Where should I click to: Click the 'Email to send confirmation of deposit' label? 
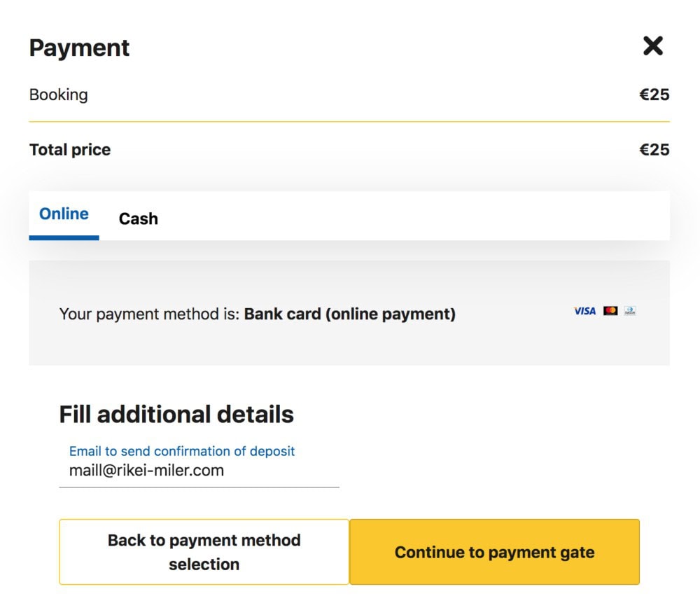click(x=182, y=451)
